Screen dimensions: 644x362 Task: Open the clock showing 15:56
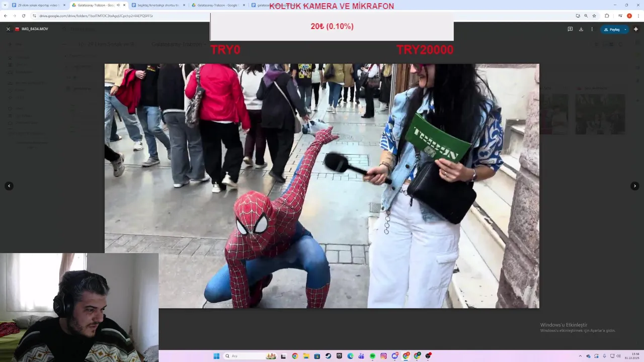pyautogui.click(x=632, y=356)
